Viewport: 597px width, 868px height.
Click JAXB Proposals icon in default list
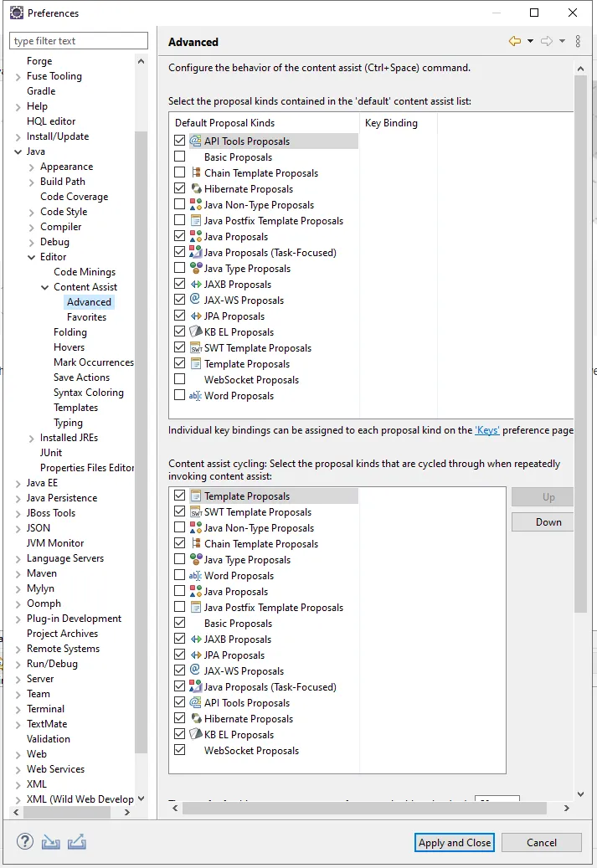pos(195,284)
